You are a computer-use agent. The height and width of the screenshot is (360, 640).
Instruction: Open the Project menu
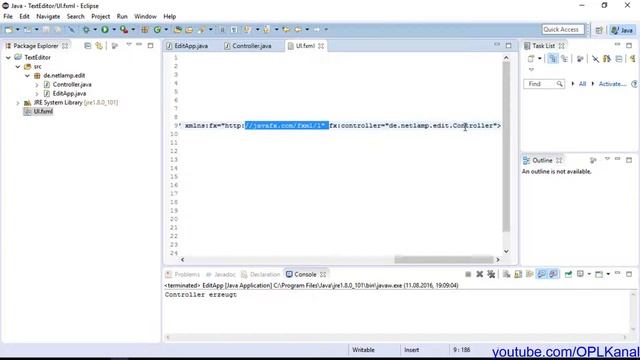(x=100, y=16)
